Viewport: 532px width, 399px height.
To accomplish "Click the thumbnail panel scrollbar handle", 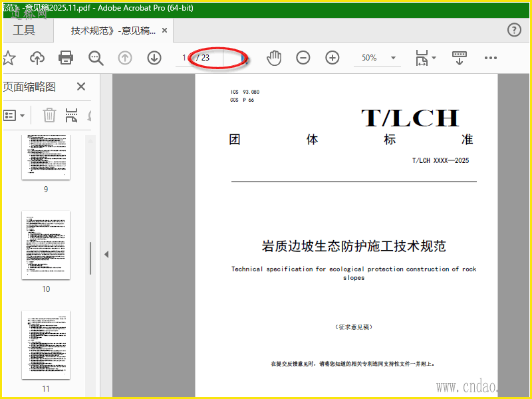I will point(90,258).
